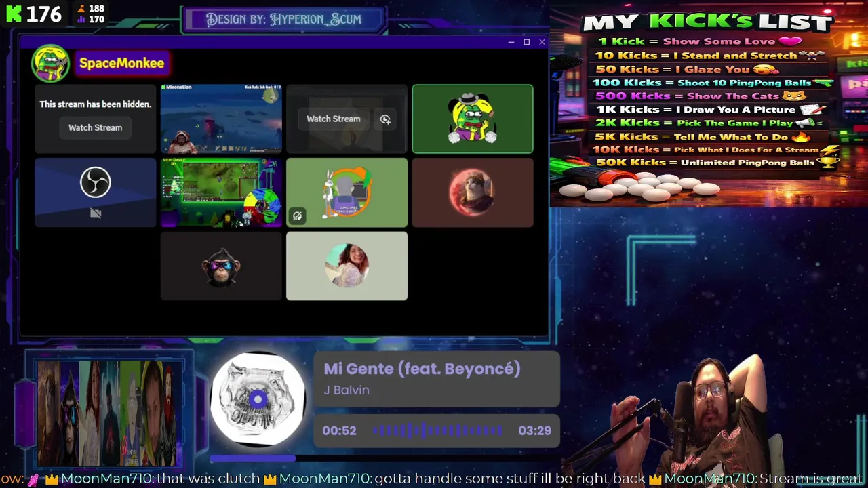
Task: Click the spinning album art disc
Action: point(257,399)
